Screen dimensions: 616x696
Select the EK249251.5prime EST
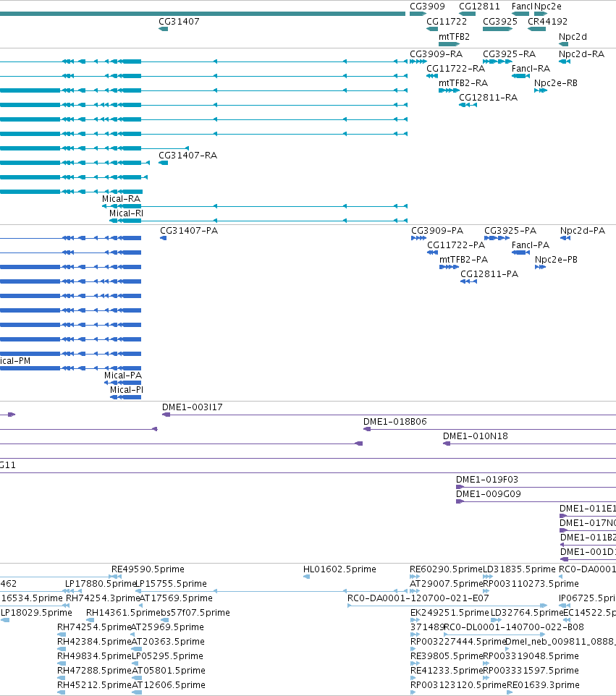point(415,620)
